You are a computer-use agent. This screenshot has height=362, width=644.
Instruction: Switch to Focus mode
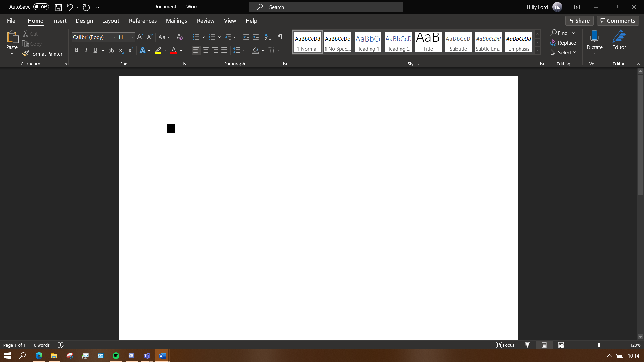pos(505,345)
